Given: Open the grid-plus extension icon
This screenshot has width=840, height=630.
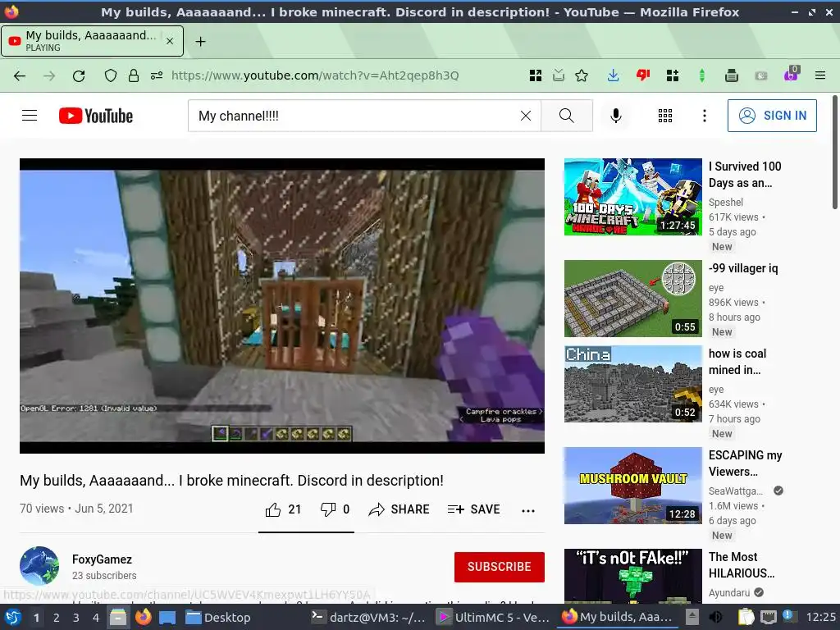Looking at the screenshot, I should coord(673,75).
